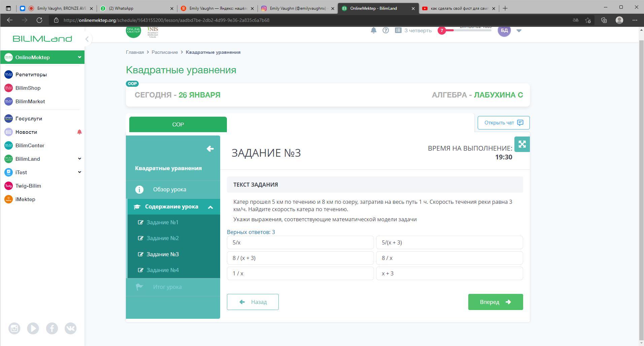Expand the iTest sidebar submenu arrow
The height and width of the screenshot is (346, 644).
point(79,172)
